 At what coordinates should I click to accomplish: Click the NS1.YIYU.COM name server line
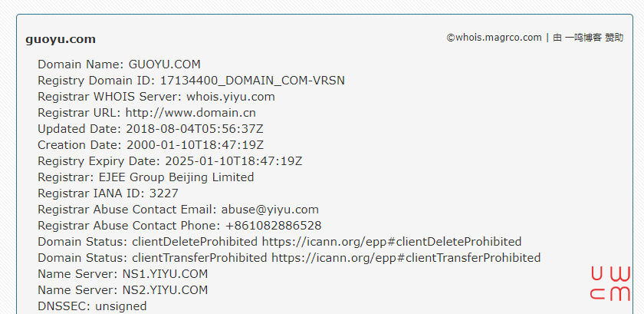(123, 273)
